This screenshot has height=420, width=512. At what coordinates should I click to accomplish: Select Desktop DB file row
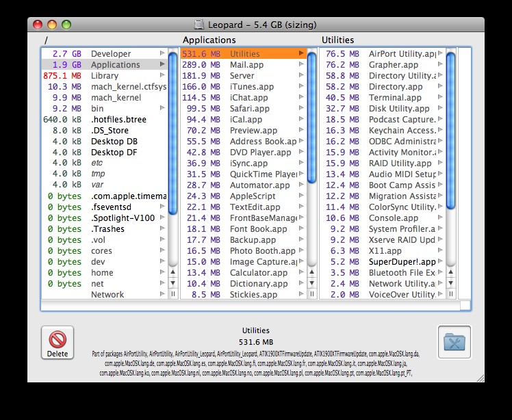click(105, 142)
